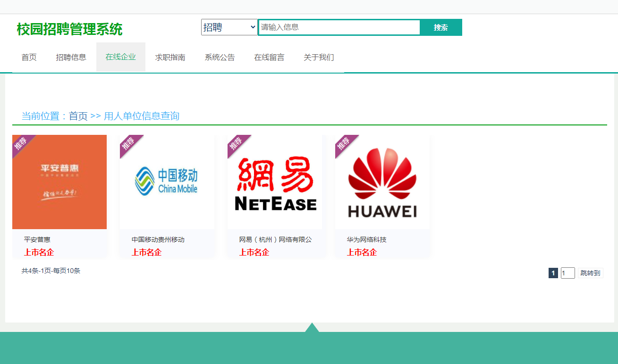This screenshot has width=618, height=364.
Task: Click 上市名企 label under 中国移动贵州移动
Action: click(146, 252)
